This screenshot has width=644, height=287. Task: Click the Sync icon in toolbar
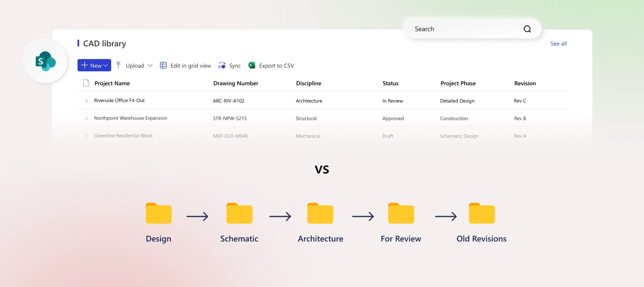[222, 66]
